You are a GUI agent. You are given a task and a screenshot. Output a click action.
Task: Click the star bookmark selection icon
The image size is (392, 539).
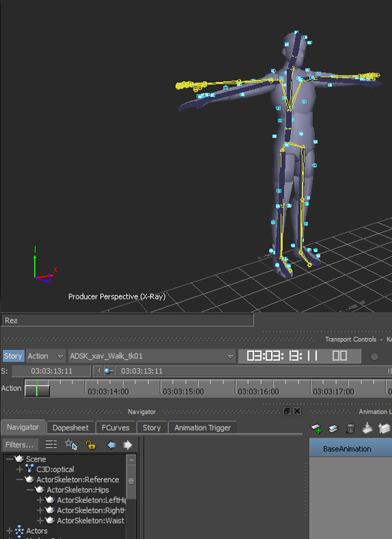pyautogui.click(x=71, y=444)
